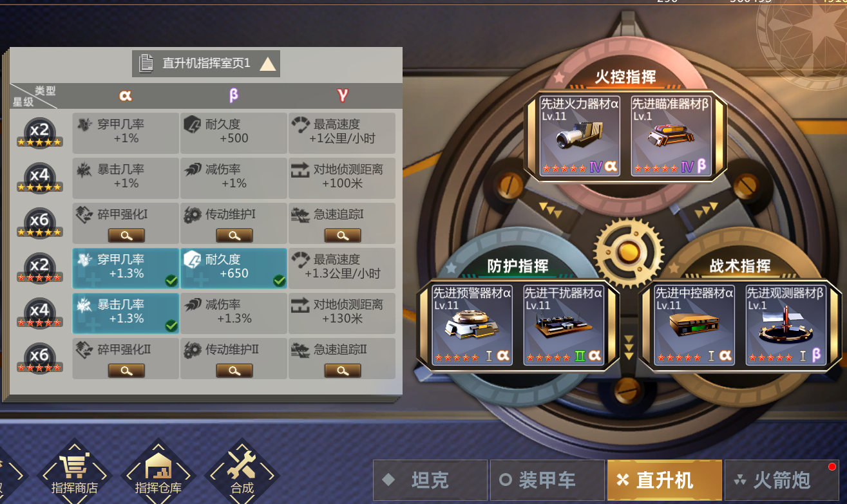This screenshot has height=504, width=847.
Task: Select the 先进观测器材β equipment slot
Action: pyautogui.click(x=786, y=325)
